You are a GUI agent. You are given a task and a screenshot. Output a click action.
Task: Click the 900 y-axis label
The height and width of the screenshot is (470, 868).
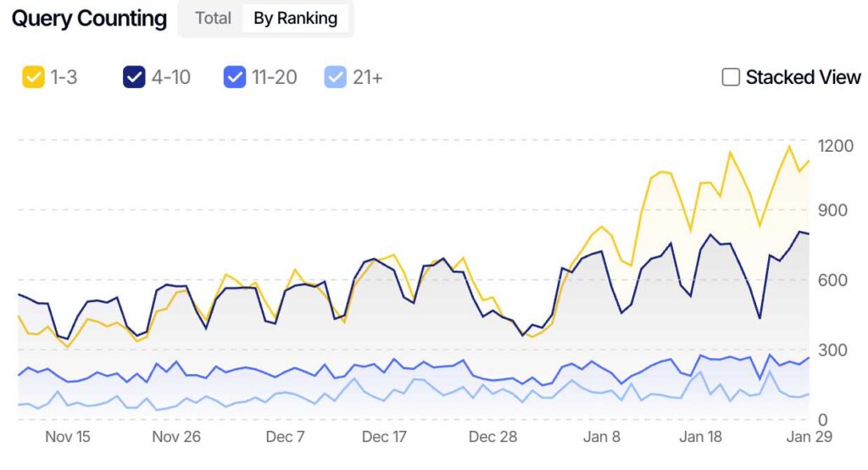pyautogui.click(x=831, y=210)
